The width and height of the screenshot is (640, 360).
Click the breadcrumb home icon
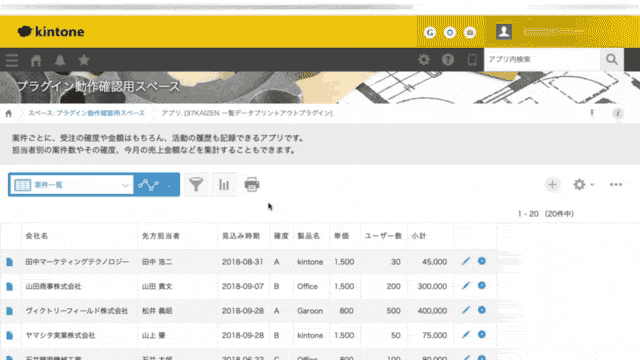point(9,113)
